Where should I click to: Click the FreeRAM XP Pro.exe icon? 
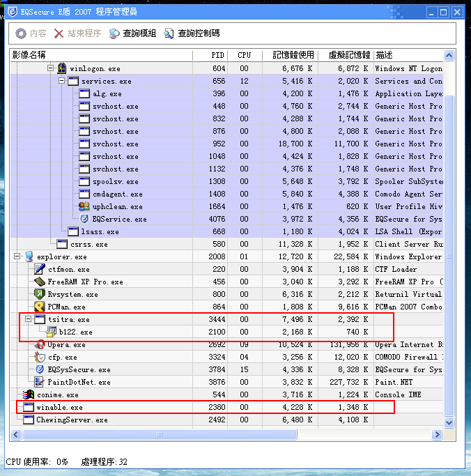40,282
